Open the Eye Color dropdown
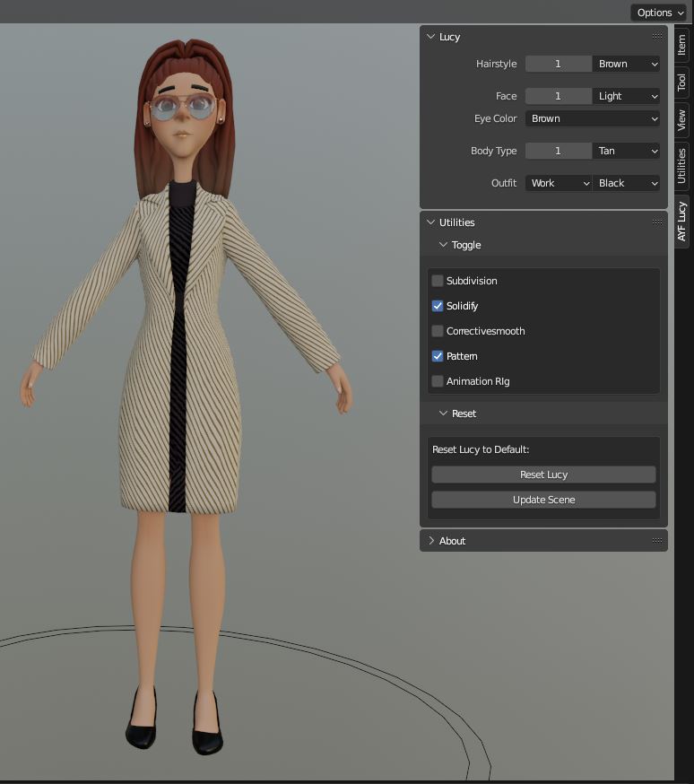The height and width of the screenshot is (784, 694). tap(593, 118)
